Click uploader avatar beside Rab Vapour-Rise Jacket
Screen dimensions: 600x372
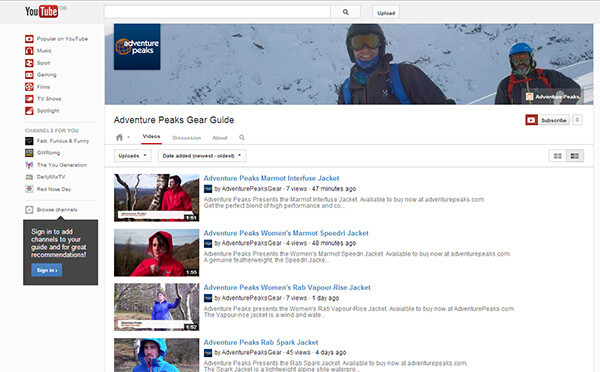point(208,298)
